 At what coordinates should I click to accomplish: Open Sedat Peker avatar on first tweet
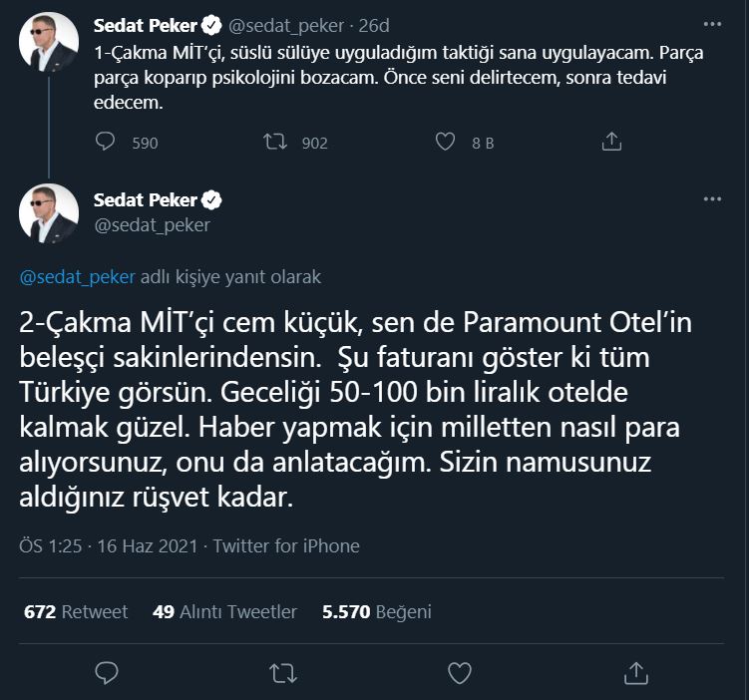click(49, 43)
